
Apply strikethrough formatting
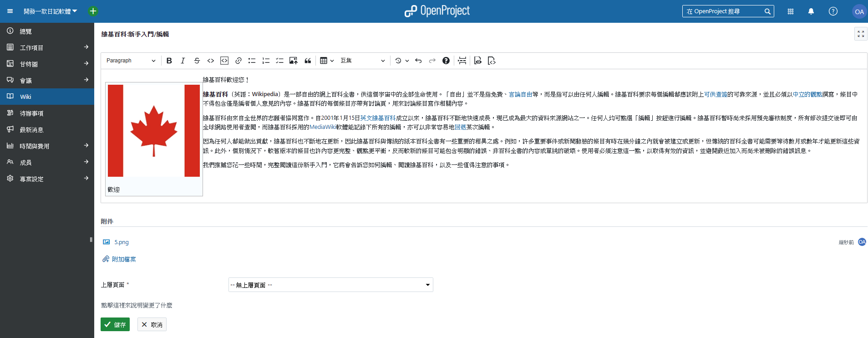[x=197, y=61]
